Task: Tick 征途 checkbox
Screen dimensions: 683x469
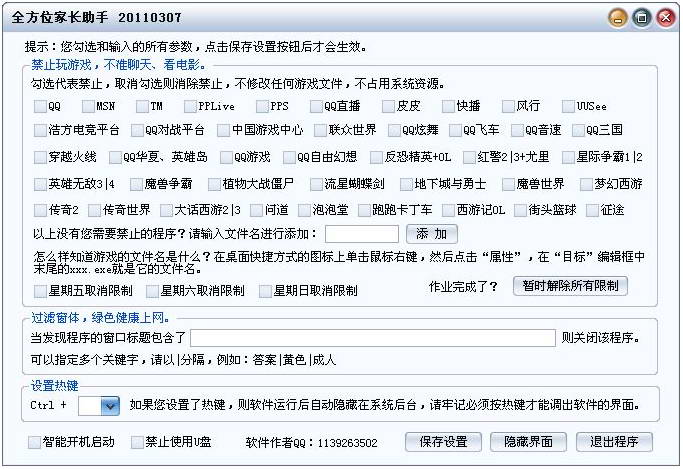Action: pyautogui.click(x=592, y=210)
